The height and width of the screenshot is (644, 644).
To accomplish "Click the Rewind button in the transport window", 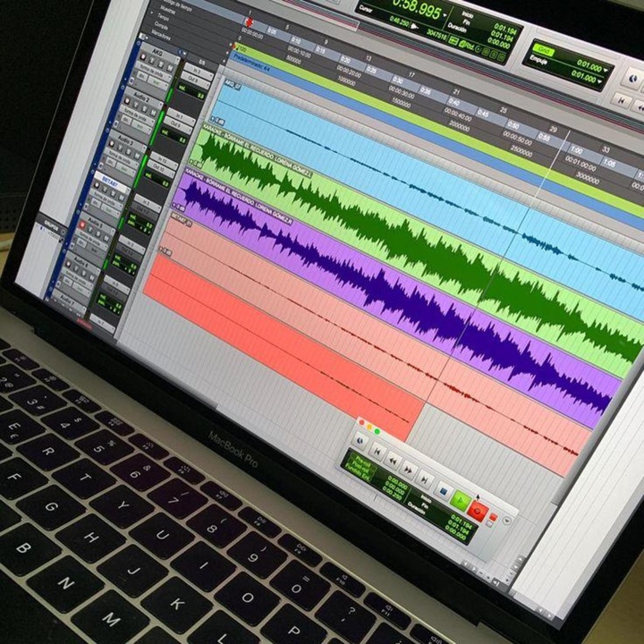I will point(393,460).
